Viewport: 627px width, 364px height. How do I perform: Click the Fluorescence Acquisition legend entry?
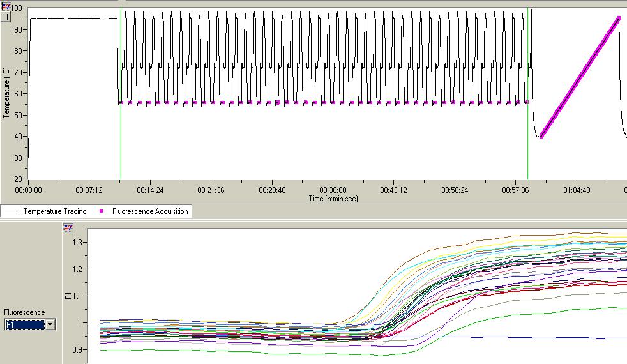coord(150,211)
